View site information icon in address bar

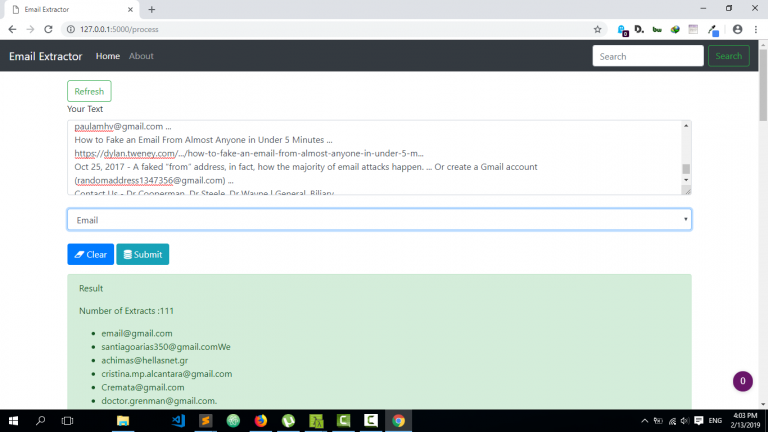(71, 29)
